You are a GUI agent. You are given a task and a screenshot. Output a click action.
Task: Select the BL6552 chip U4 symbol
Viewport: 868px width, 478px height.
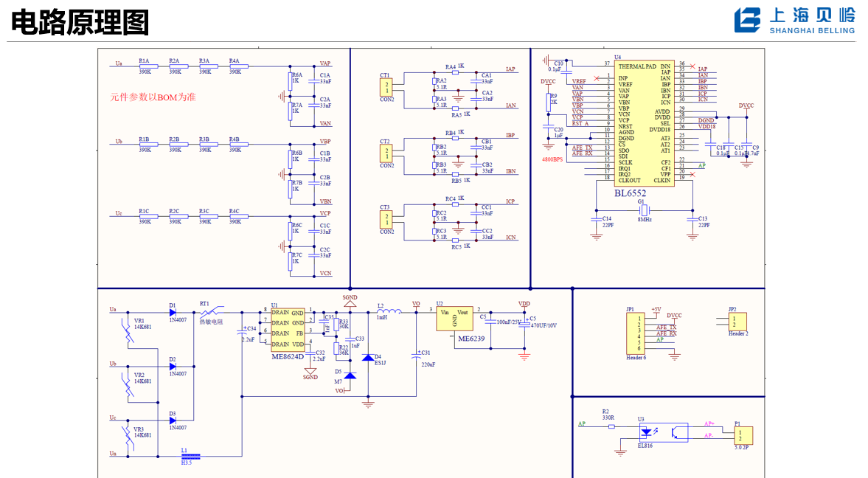tap(645, 123)
